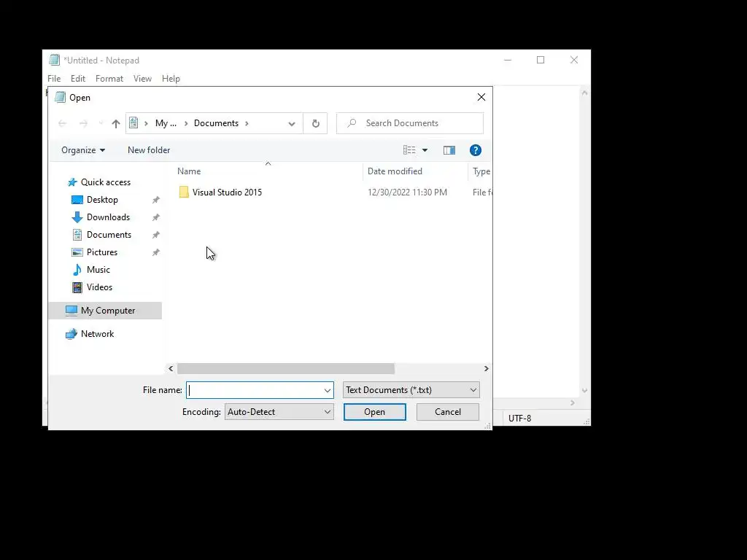Expand the chevron between My and Documents
The height and width of the screenshot is (560, 747).
(186, 123)
